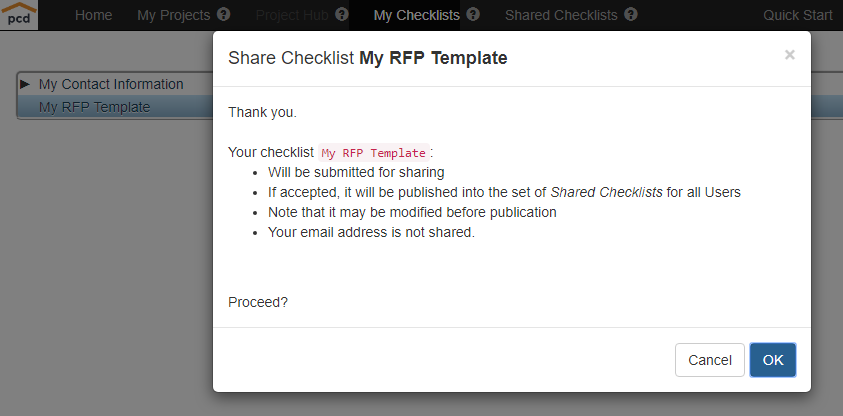Image resolution: width=843 pixels, height=416 pixels.
Task: Switch to the My Checklists tab
Action: click(x=417, y=15)
